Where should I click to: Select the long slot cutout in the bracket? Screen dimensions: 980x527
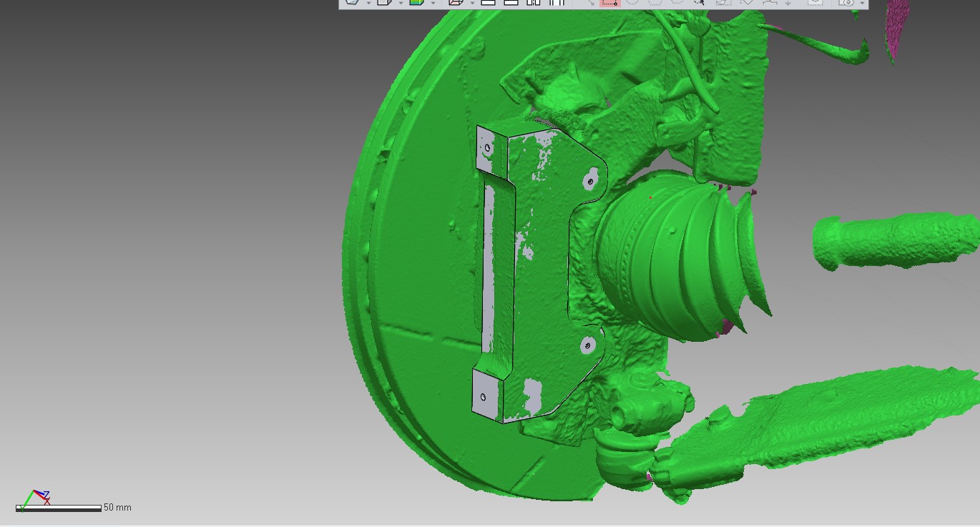tap(489, 267)
